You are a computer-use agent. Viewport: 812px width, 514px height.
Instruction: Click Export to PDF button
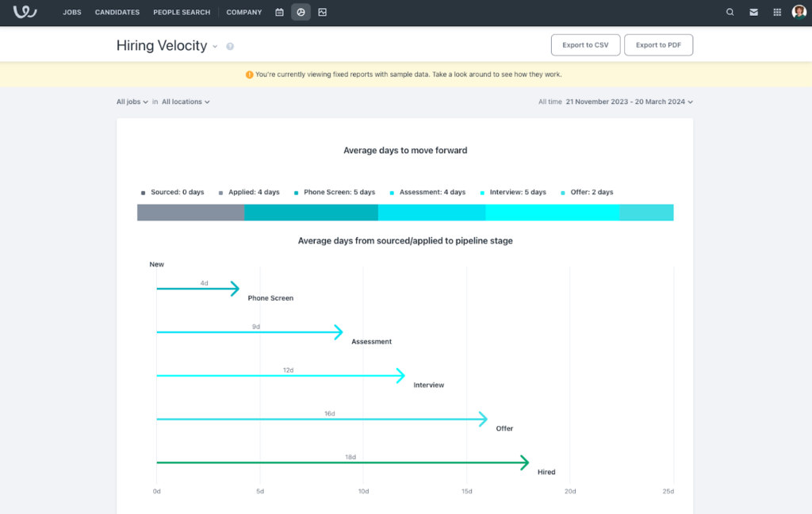pyautogui.click(x=658, y=45)
